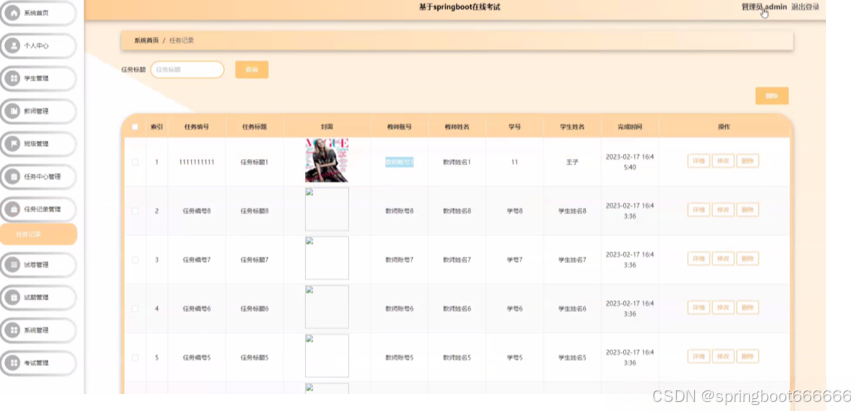The height and width of the screenshot is (411, 855).
Task: Click 修改 for the 任务标题6 row
Action: pyautogui.click(x=723, y=308)
